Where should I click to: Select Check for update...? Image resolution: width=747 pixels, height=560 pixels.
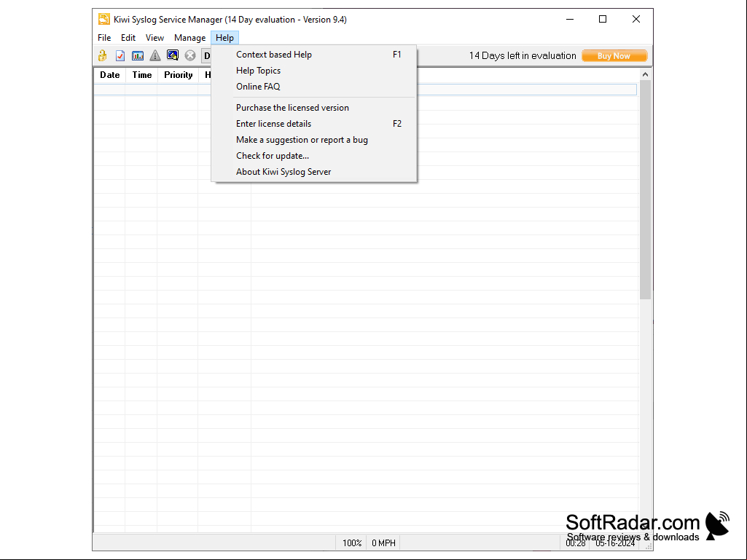(314, 156)
